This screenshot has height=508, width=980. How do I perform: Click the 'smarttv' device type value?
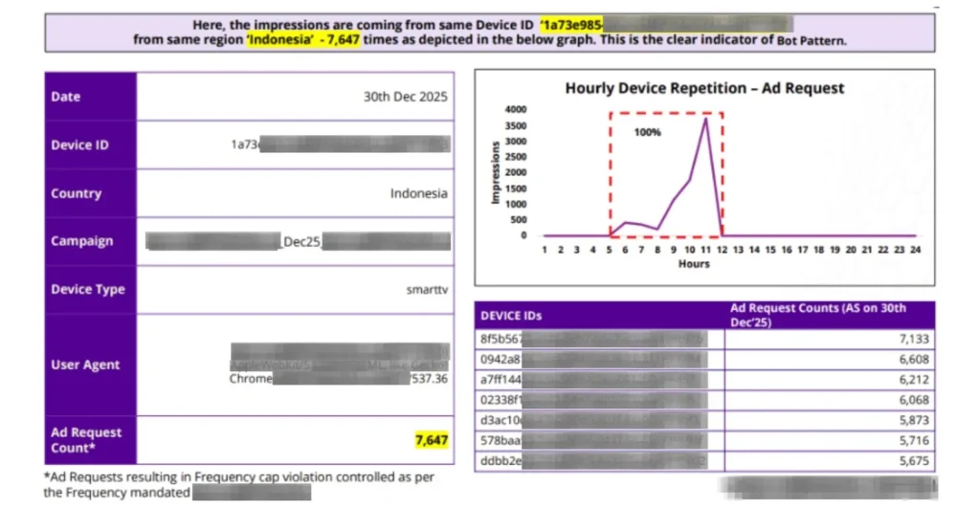coord(426,289)
